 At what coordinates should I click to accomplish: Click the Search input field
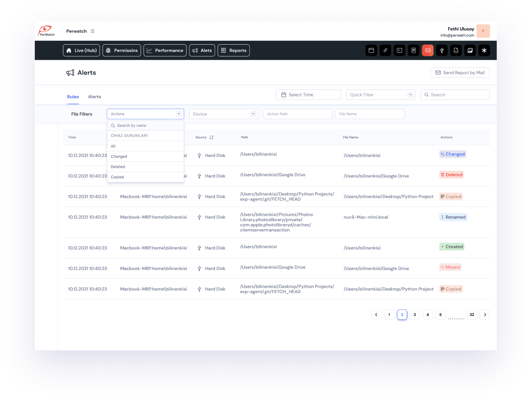pos(455,94)
